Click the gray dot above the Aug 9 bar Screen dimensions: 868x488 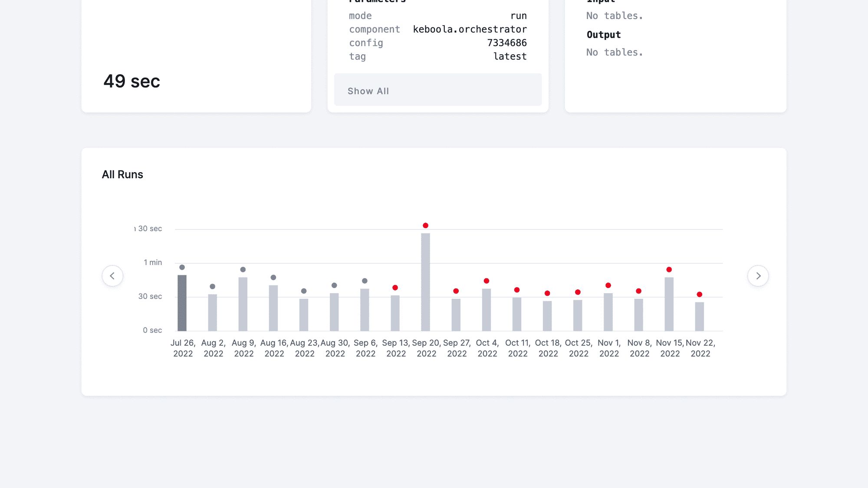(243, 269)
